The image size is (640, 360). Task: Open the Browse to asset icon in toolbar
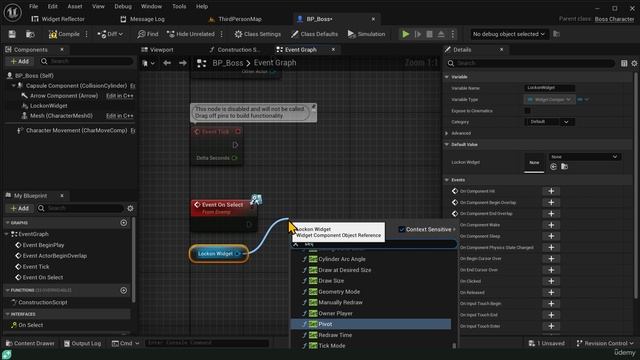click(x=30, y=34)
